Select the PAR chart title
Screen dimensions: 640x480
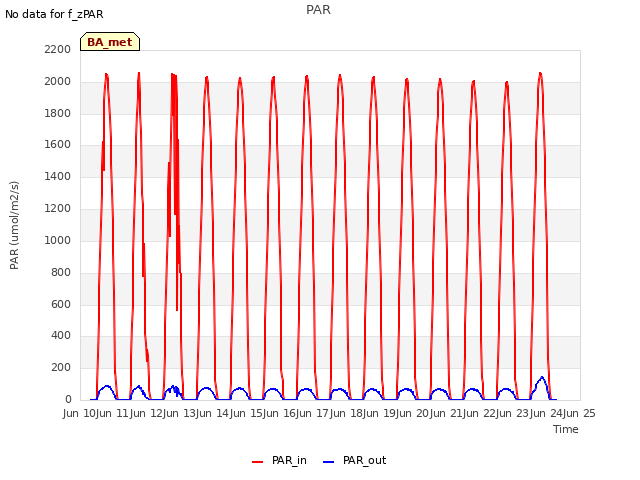click(x=318, y=9)
